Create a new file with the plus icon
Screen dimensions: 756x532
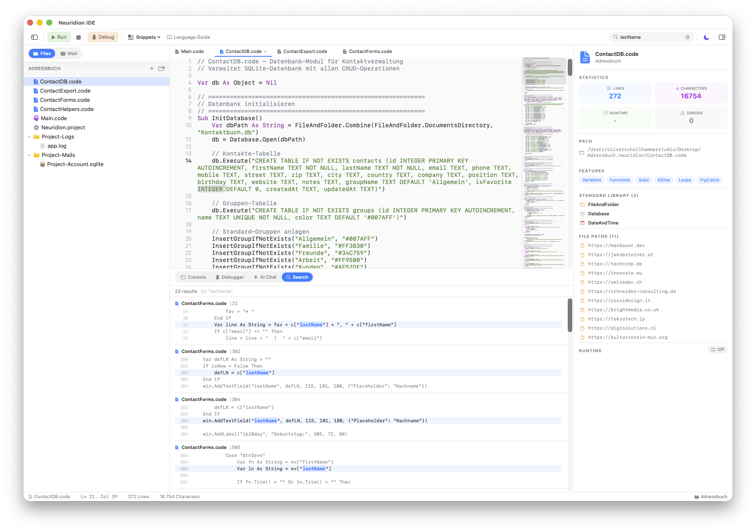pos(152,68)
